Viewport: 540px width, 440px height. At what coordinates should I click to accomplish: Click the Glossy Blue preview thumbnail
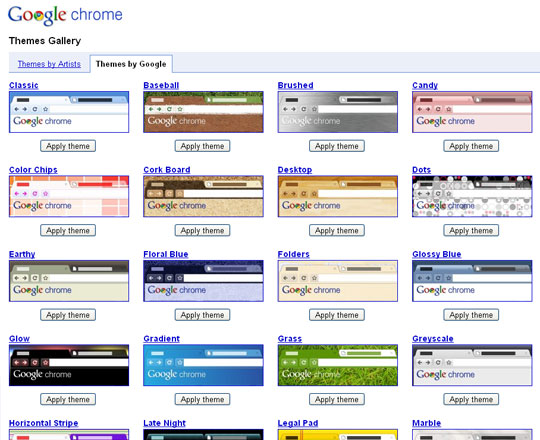coord(472,281)
